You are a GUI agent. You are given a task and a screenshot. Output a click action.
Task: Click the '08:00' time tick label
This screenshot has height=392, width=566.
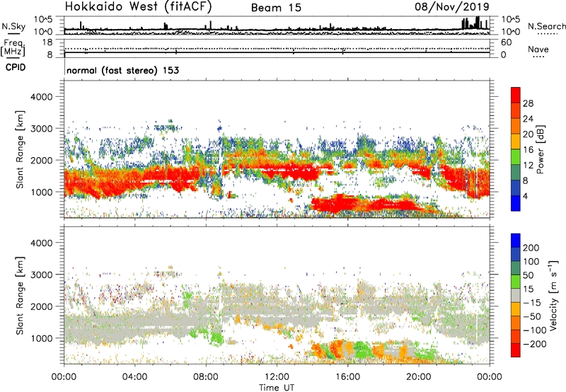pyautogui.click(x=206, y=377)
